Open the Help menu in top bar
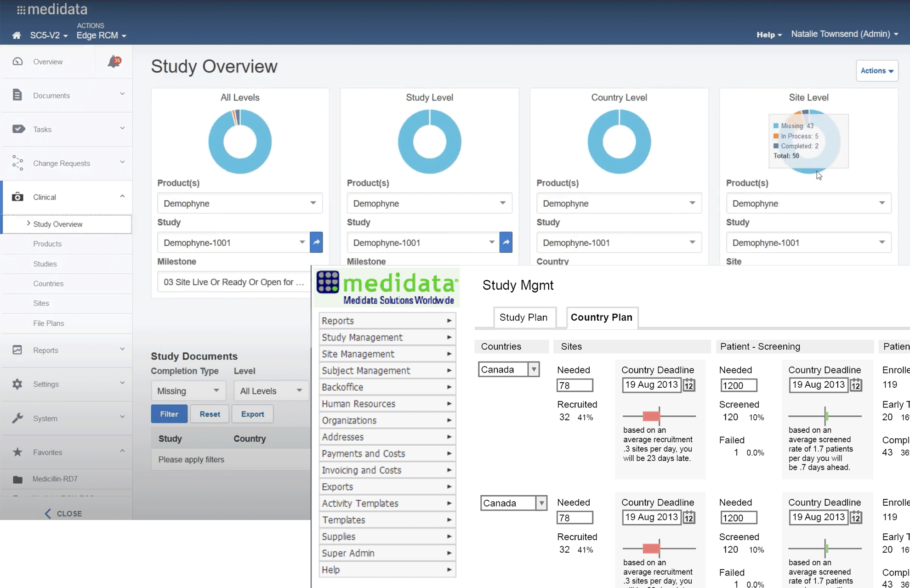The height and width of the screenshot is (588, 910). click(769, 34)
